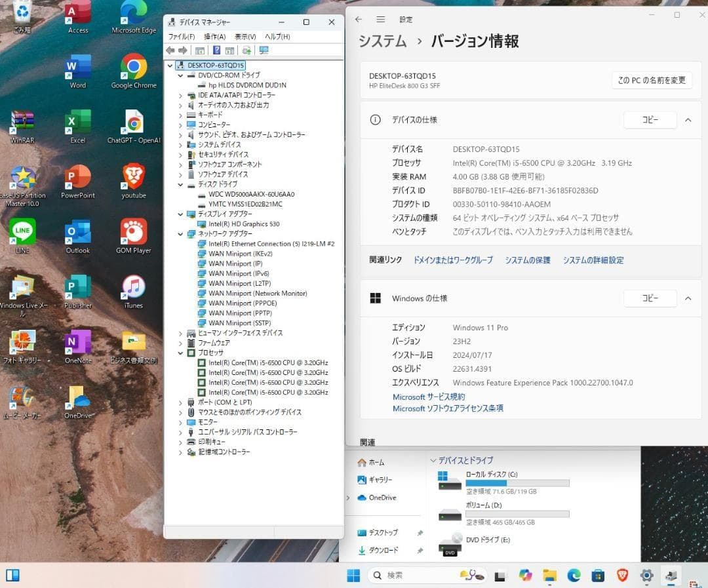Click Scan for hardware changes toolbar icon
Screen dimensions: 708x588
pyautogui.click(x=246, y=50)
